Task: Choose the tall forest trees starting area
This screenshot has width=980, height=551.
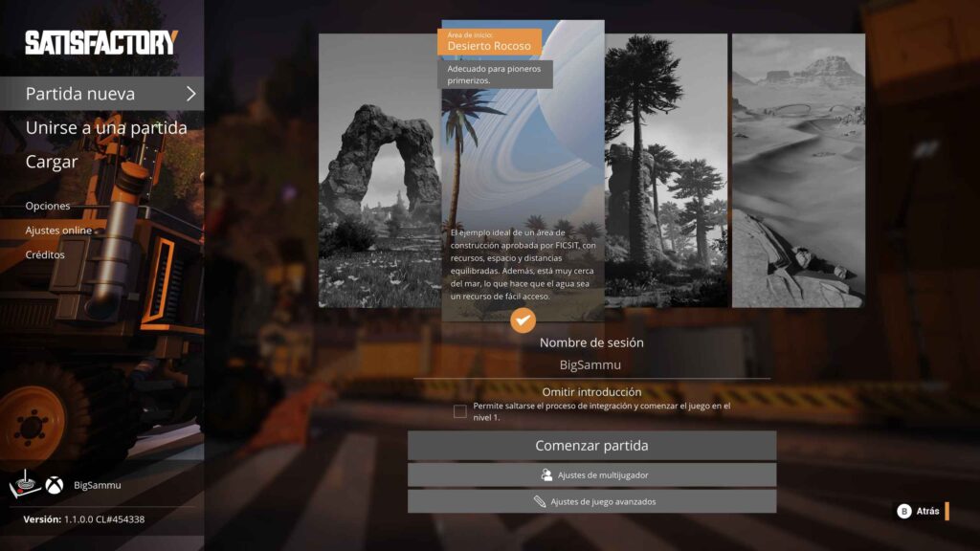Action: (666, 172)
